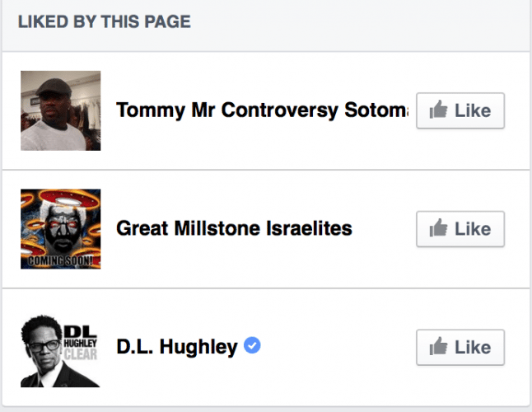Click the 'COMING SOON!' caption on the Israelites image
Viewport: 532px width, 412px height.
[x=61, y=260]
